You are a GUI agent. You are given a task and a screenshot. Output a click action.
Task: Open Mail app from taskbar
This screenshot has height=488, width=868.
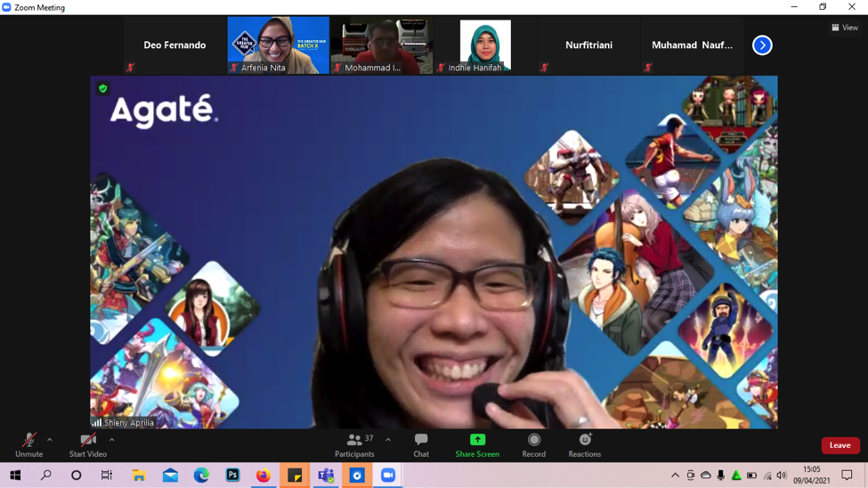pos(171,476)
